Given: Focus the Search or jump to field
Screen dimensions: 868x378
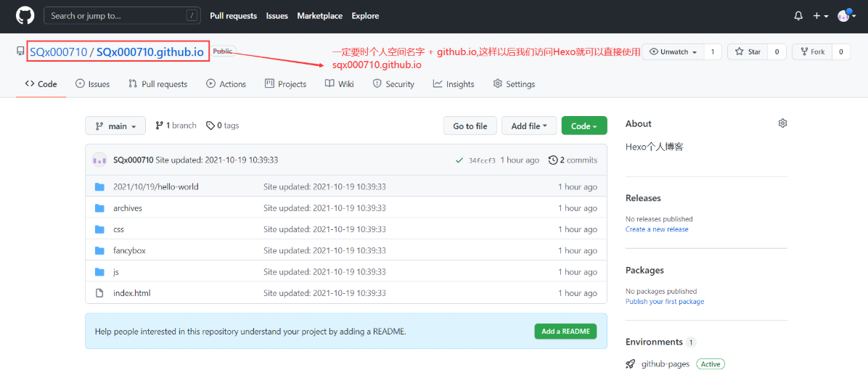Looking at the screenshot, I should click(122, 15).
